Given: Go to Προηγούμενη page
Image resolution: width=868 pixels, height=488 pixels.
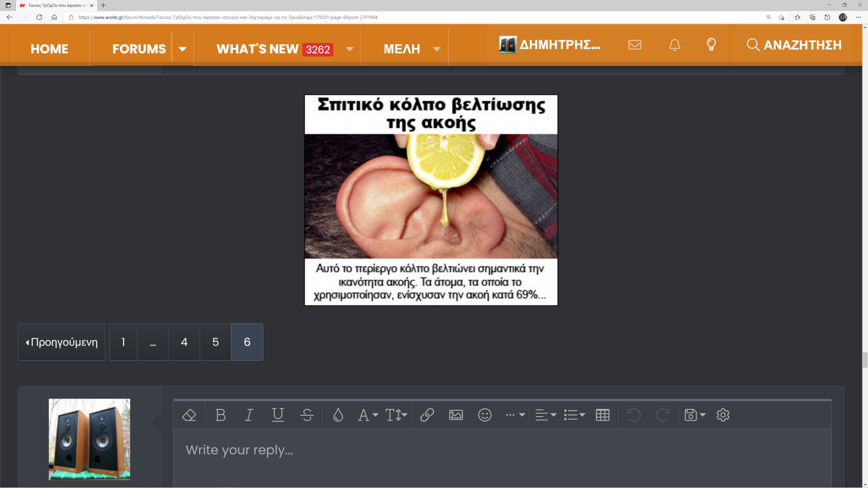Looking at the screenshot, I should point(62,342).
